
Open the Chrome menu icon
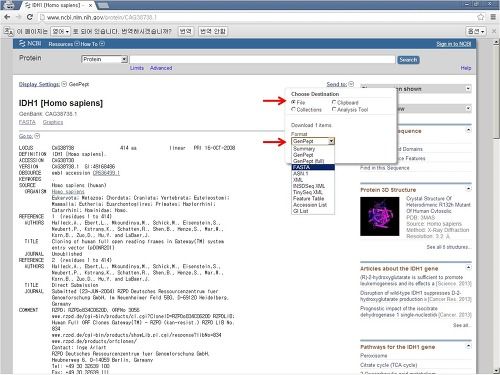pos(493,17)
